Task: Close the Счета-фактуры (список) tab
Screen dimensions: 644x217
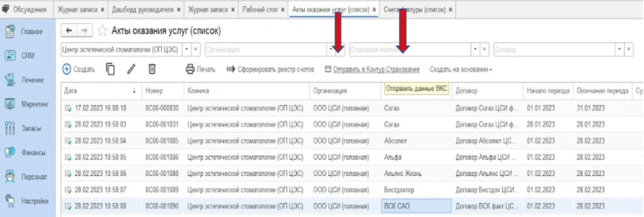Action: (x=451, y=10)
